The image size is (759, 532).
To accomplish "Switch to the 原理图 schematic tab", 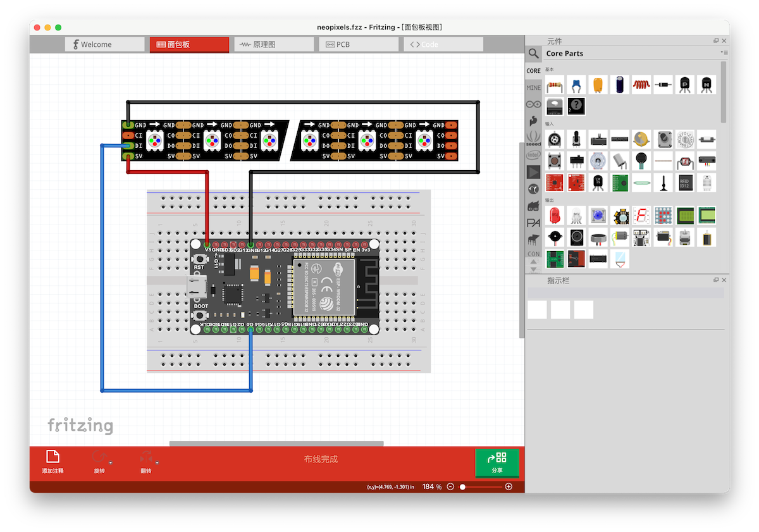I will (274, 44).
